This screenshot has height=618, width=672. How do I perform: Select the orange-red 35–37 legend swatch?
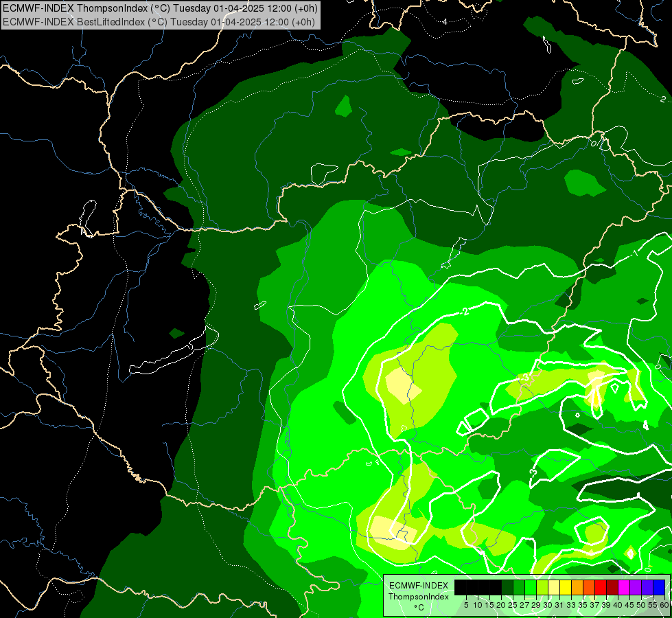coord(589,587)
